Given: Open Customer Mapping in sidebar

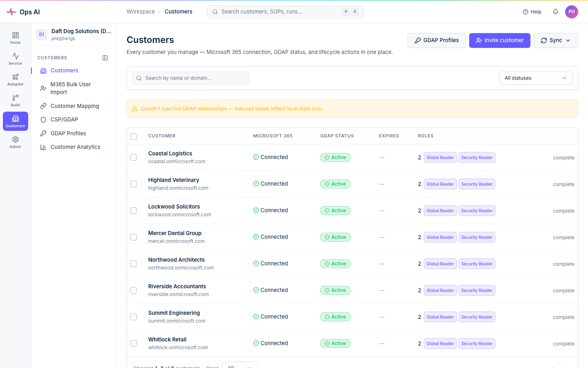Looking at the screenshot, I should [x=75, y=106].
